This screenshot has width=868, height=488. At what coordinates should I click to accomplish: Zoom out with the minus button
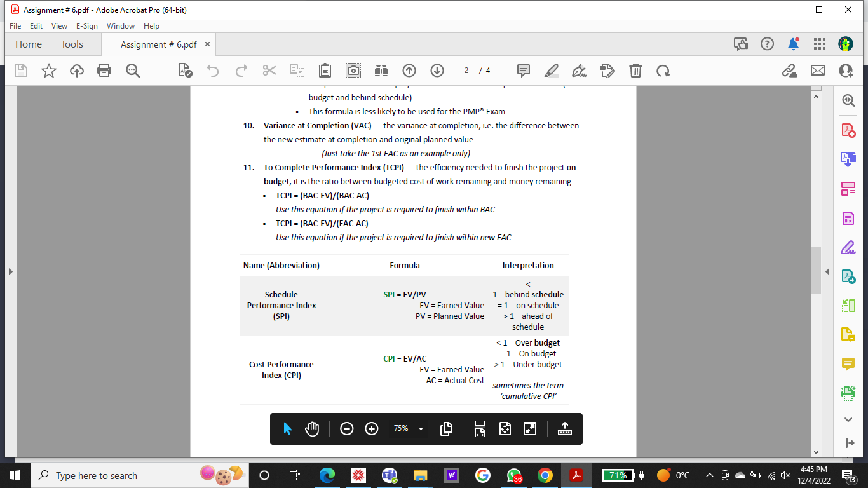346,429
